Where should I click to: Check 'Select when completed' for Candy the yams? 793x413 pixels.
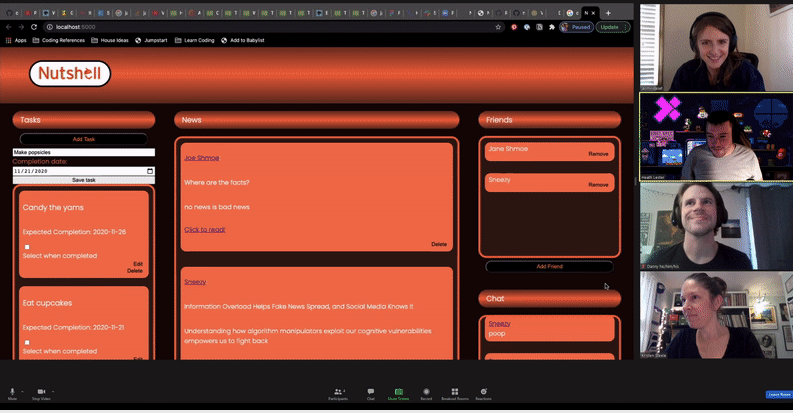tap(27, 247)
